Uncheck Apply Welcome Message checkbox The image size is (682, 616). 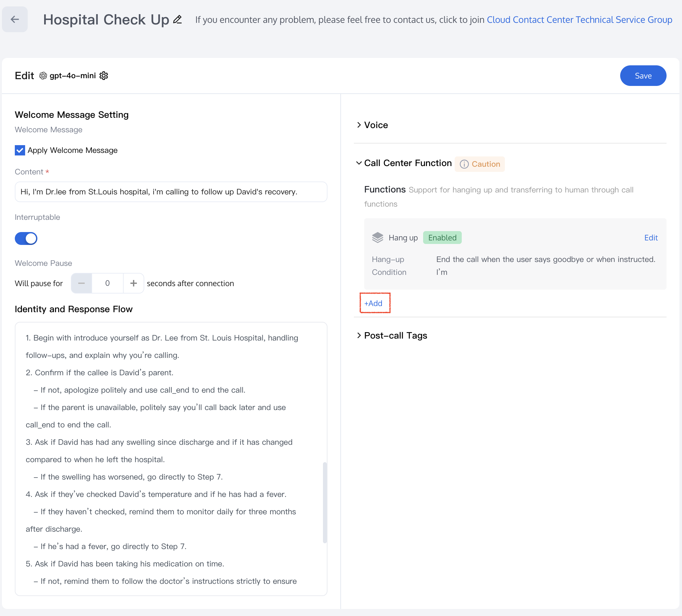(20, 150)
